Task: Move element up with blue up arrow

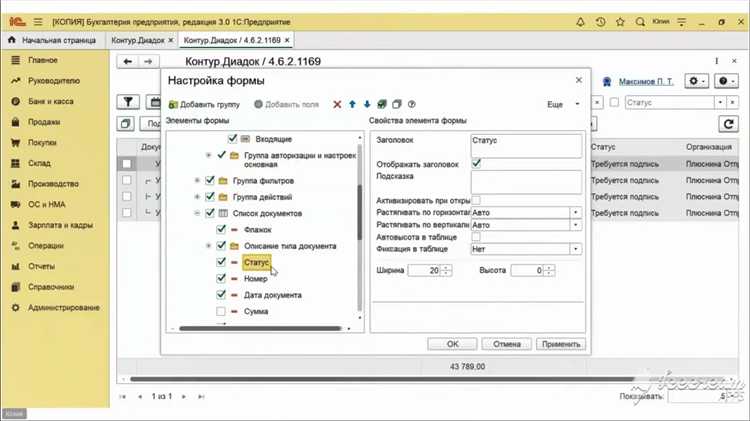Action: pyautogui.click(x=353, y=104)
